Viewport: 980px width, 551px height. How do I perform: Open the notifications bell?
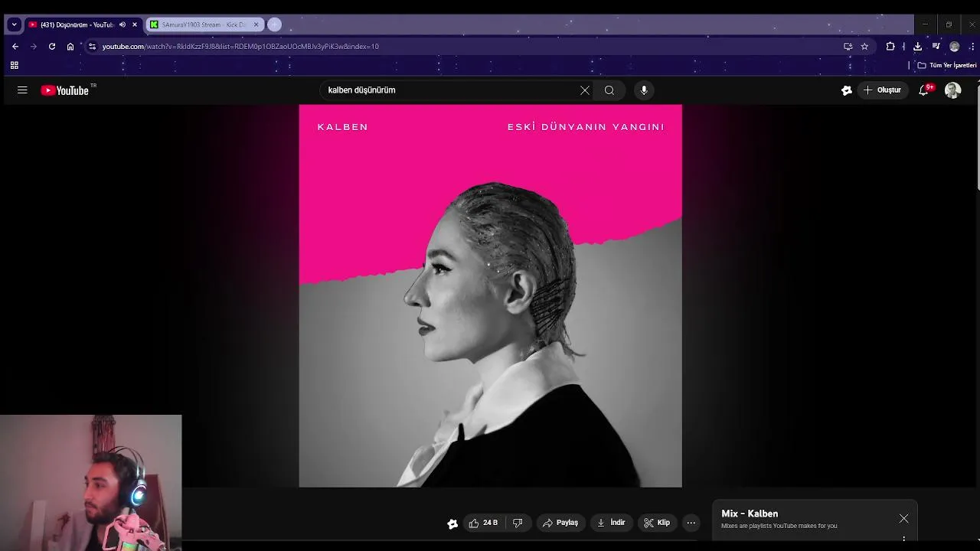[924, 90]
